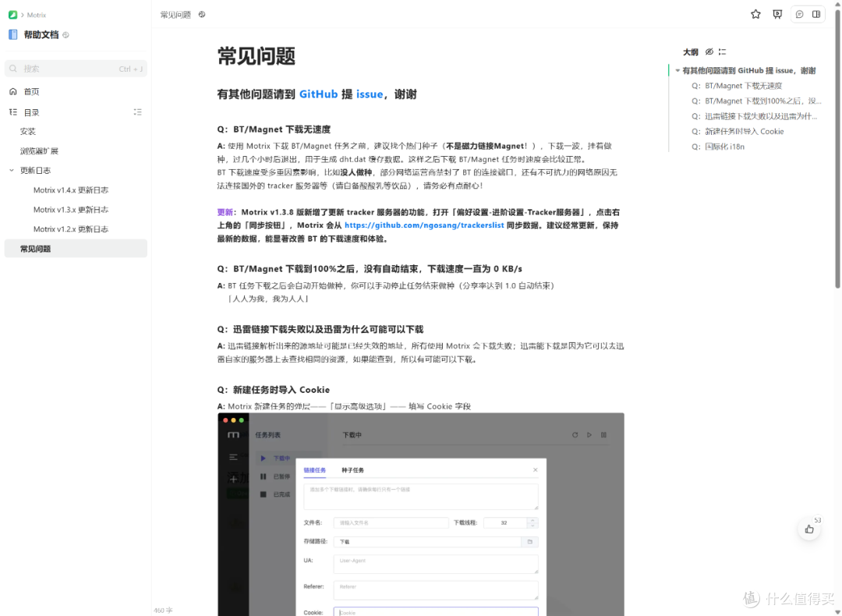Open Motrix v1.3.x 更新日志
The height and width of the screenshot is (616, 842).
point(71,210)
